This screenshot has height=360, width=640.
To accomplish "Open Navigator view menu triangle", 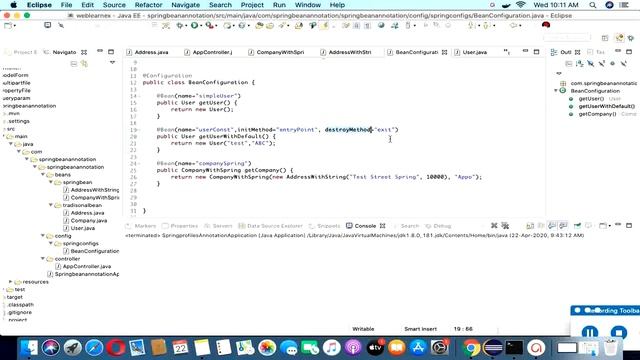I will [x=112, y=62].
